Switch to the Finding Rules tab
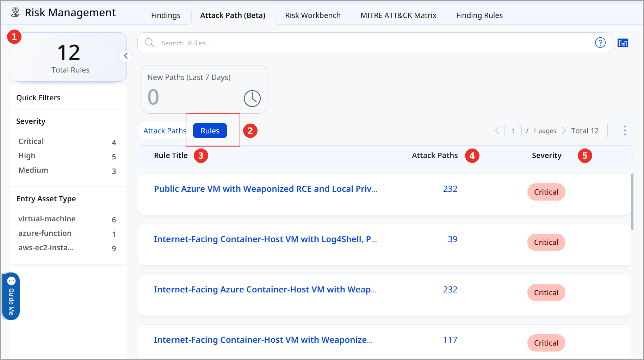644x360 pixels. point(479,15)
